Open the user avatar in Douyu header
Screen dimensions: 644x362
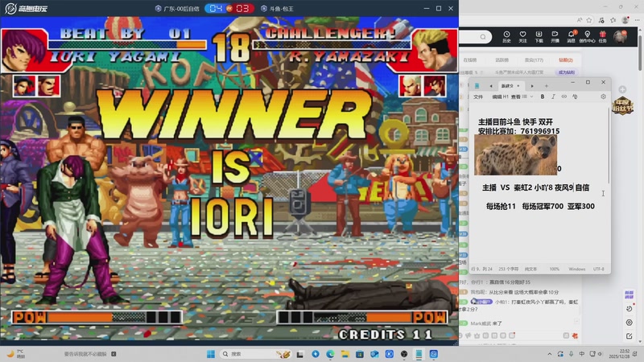(x=620, y=36)
